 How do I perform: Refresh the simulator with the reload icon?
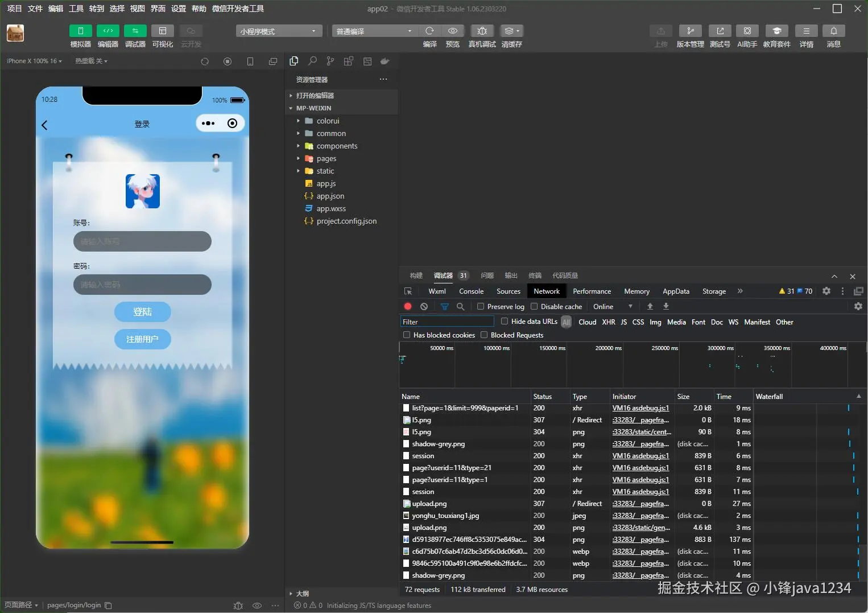[x=205, y=61]
